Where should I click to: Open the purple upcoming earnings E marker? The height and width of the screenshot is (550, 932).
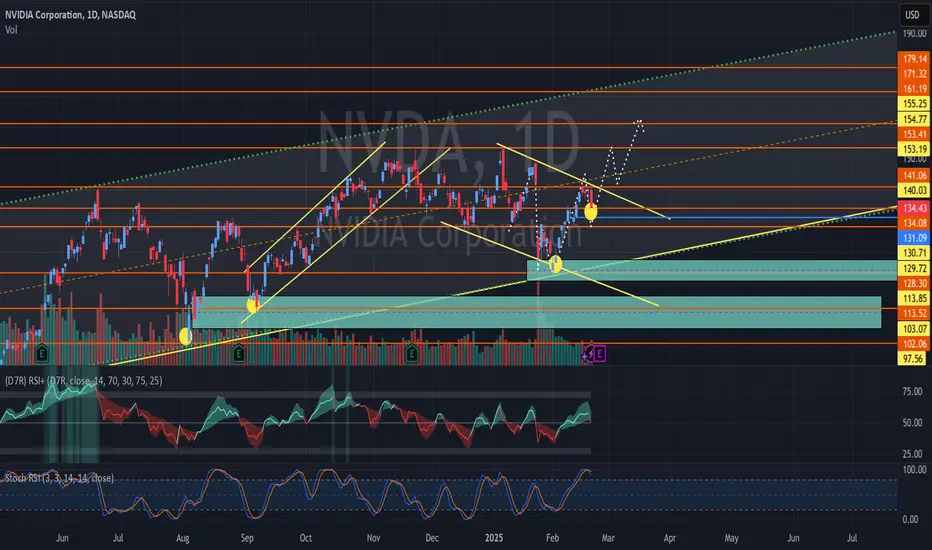[x=600, y=354]
